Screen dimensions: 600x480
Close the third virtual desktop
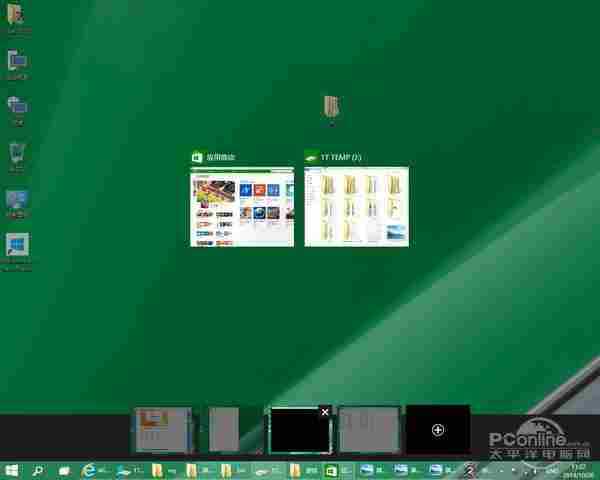324,411
